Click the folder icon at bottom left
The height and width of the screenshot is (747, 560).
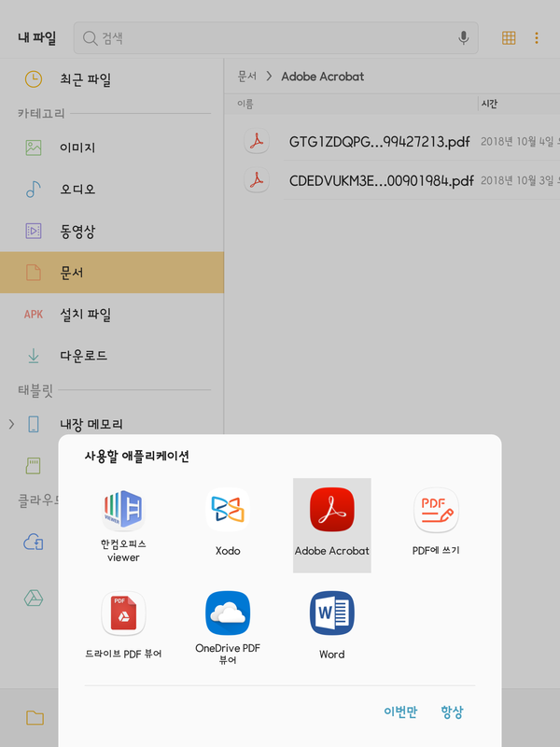click(x=35, y=717)
